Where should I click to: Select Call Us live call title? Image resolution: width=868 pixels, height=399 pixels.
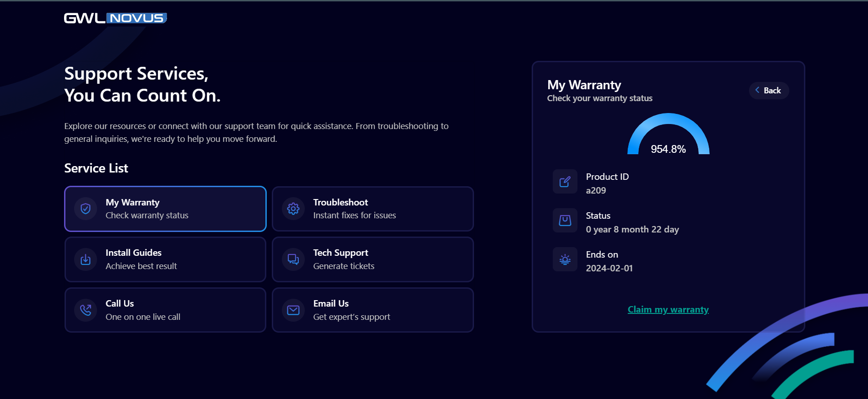(120, 303)
